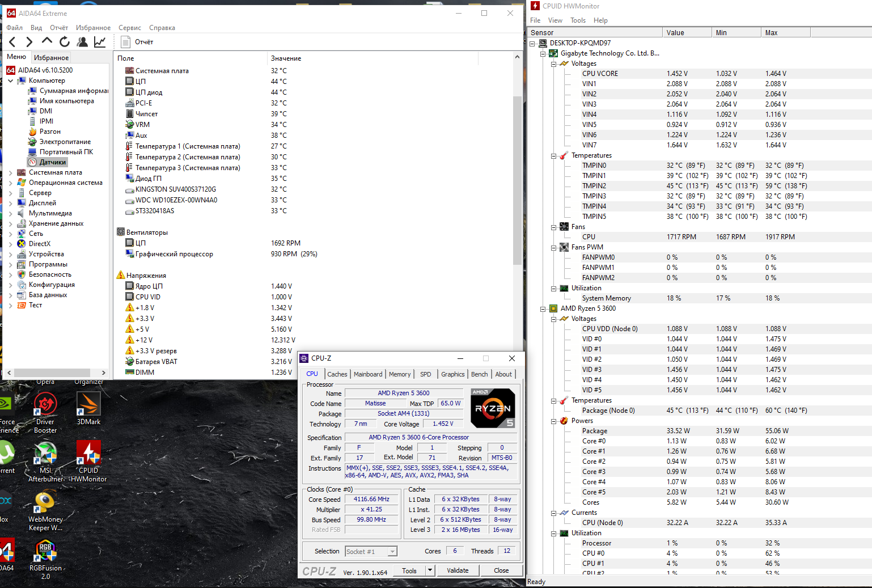Expand Операционная система node in AIDA64
Image resolution: width=872 pixels, height=588 pixels.
point(10,183)
